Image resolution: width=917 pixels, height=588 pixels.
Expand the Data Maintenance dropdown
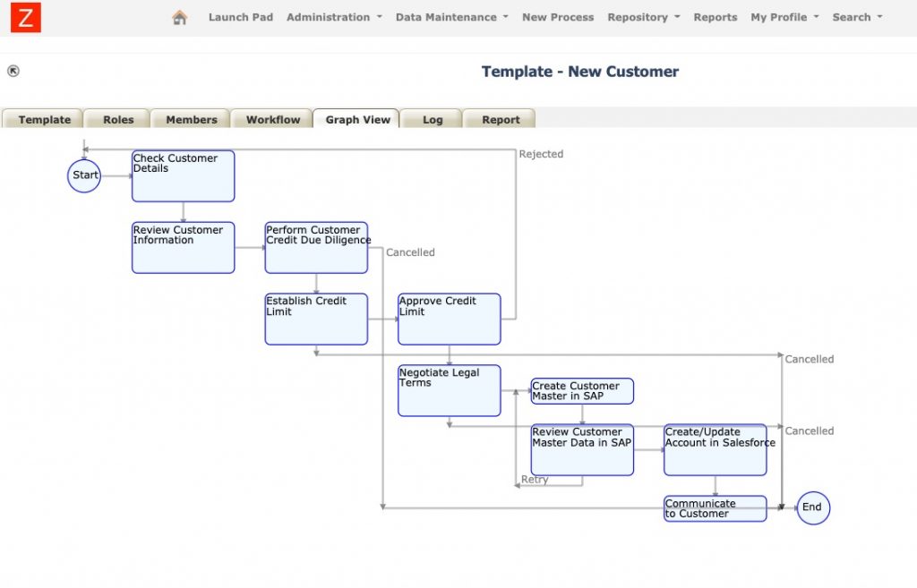pos(451,18)
